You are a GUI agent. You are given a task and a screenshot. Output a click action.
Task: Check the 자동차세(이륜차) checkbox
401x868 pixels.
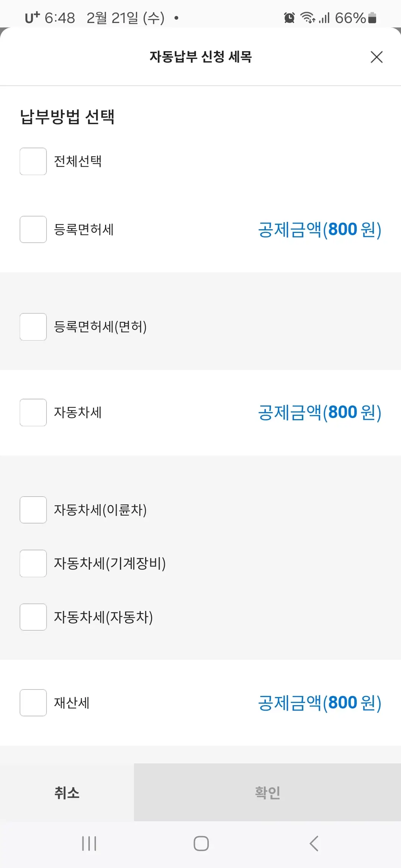pos(33,510)
